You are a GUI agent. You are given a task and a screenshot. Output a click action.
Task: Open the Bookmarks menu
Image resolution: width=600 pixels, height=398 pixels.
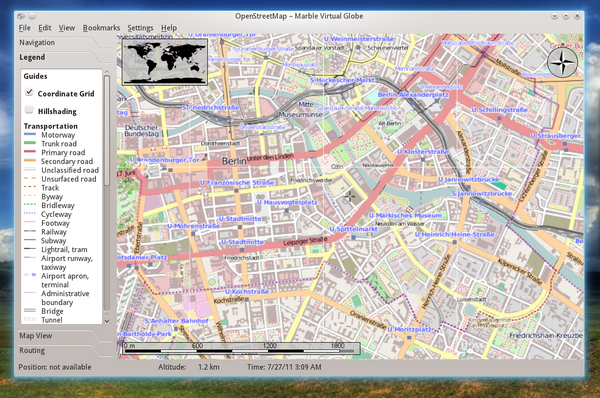pyautogui.click(x=101, y=28)
